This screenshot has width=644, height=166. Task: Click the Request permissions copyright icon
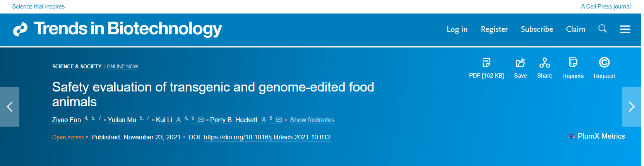(x=604, y=63)
